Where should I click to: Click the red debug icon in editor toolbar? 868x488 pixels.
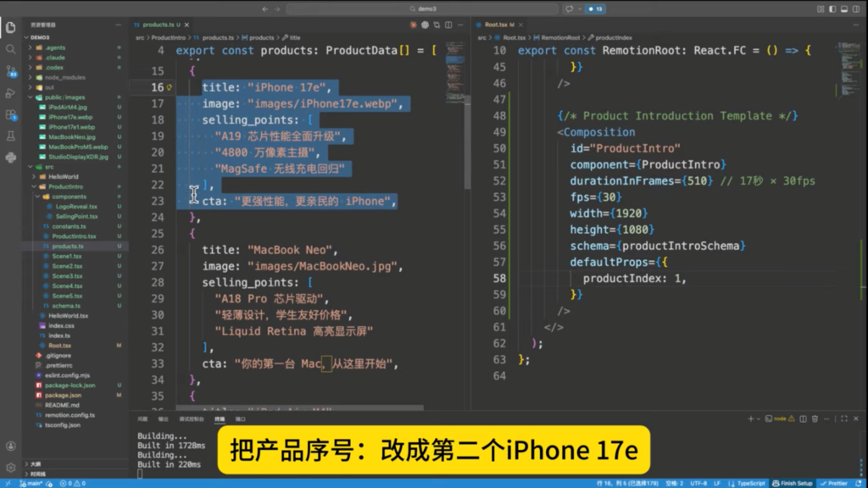[x=413, y=25]
